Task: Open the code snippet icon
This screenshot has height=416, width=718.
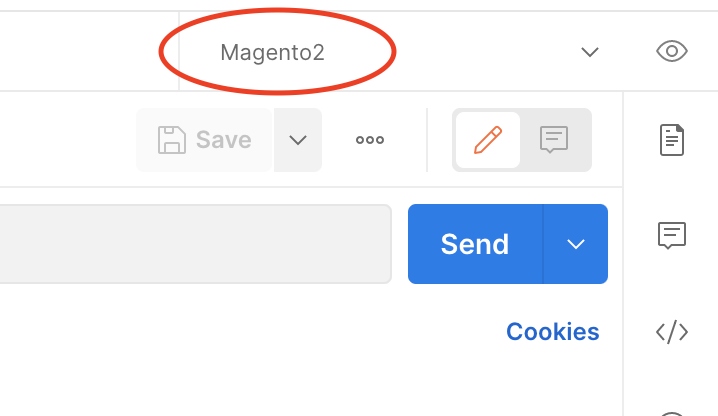Action: 672,332
